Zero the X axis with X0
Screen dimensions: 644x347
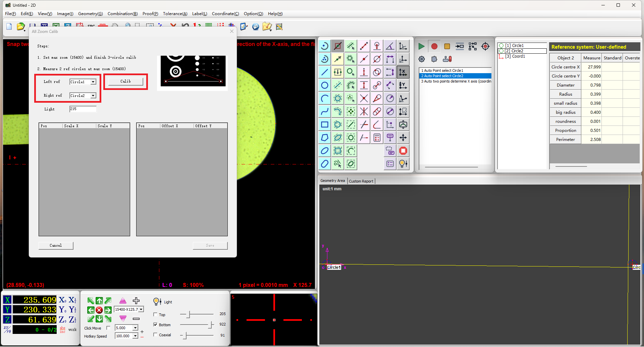click(63, 300)
